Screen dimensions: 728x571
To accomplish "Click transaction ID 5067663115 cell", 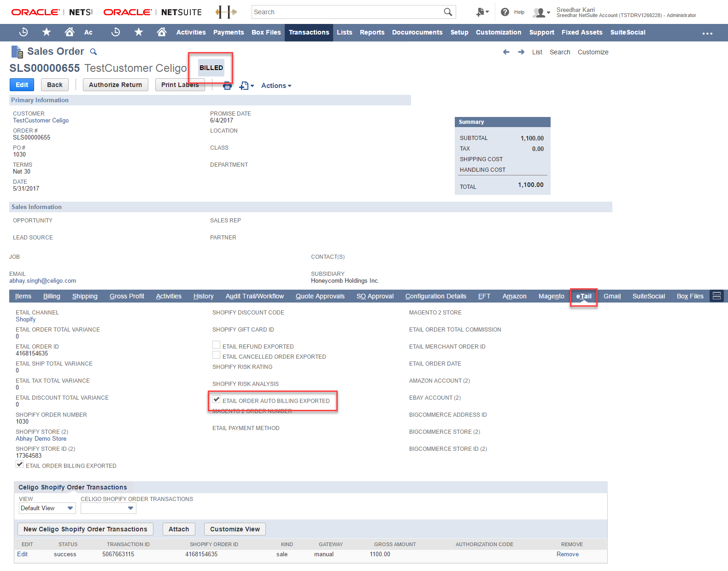I will pos(118,554).
